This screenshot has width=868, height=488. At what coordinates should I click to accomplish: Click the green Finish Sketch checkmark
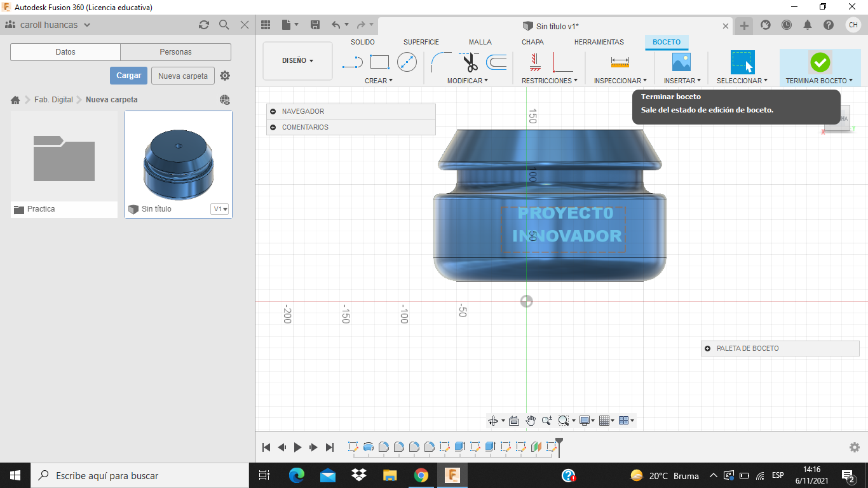tap(820, 62)
